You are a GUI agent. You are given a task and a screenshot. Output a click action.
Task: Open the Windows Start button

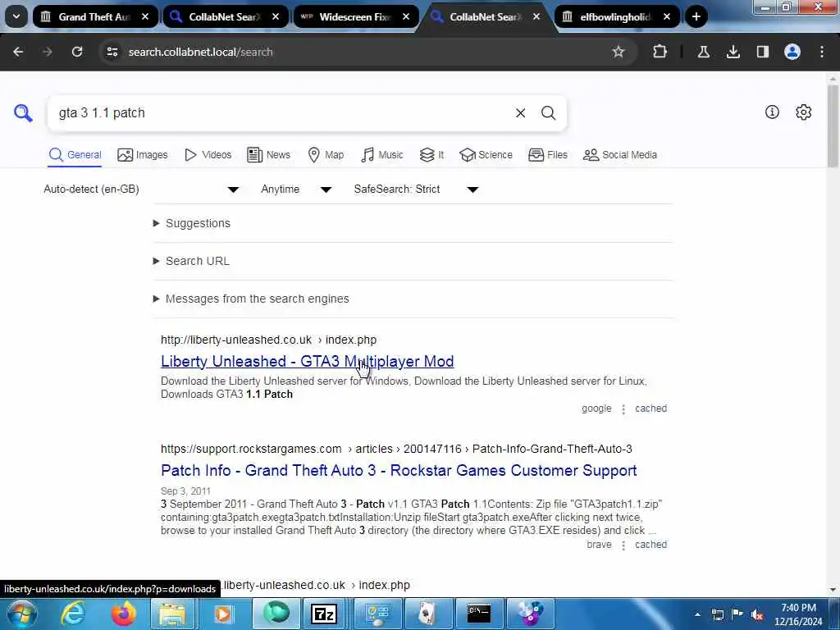pyautogui.click(x=21, y=614)
